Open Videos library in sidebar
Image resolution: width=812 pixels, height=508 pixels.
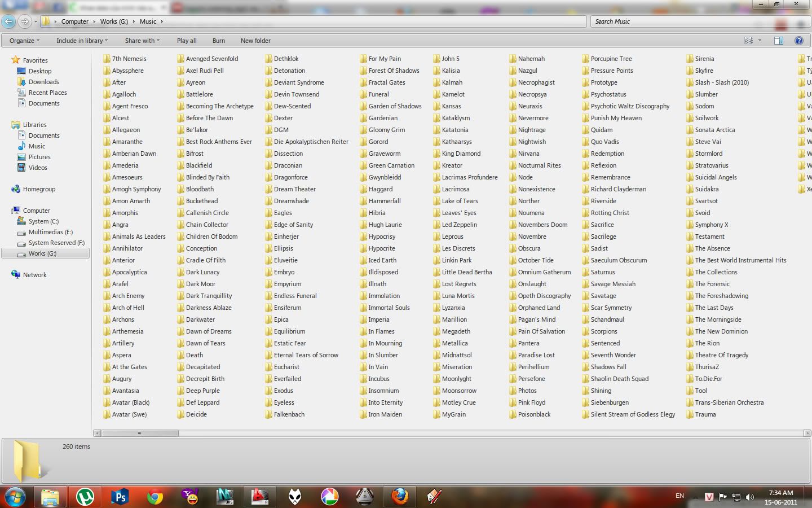click(38, 168)
